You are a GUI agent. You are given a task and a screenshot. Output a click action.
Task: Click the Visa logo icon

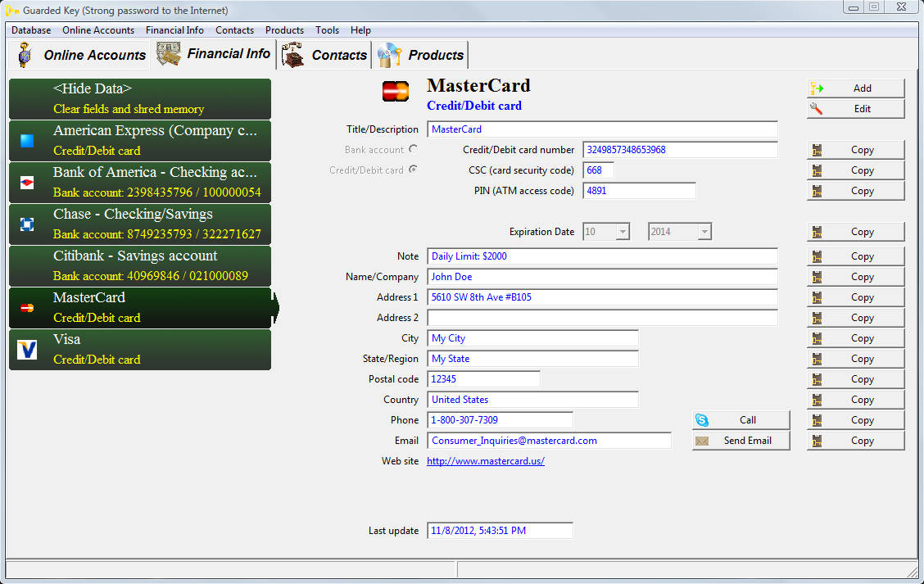[x=27, y=350]
